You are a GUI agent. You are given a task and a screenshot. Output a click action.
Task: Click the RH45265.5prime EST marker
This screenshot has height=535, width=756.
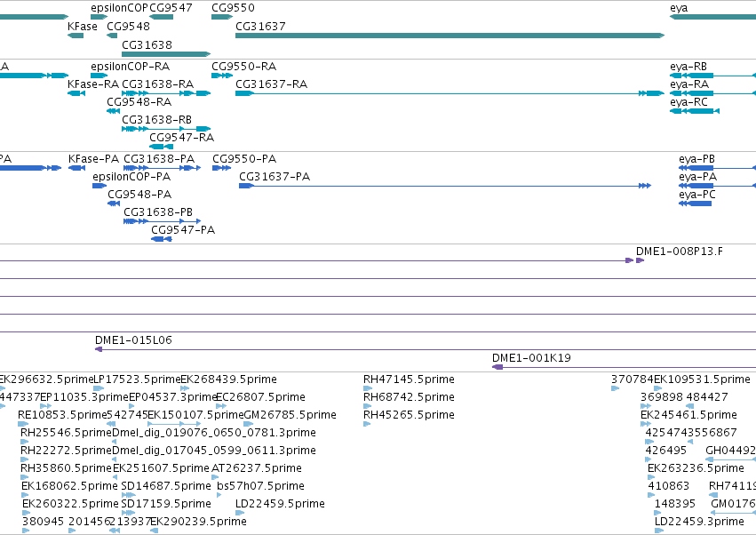pos(367,424)
